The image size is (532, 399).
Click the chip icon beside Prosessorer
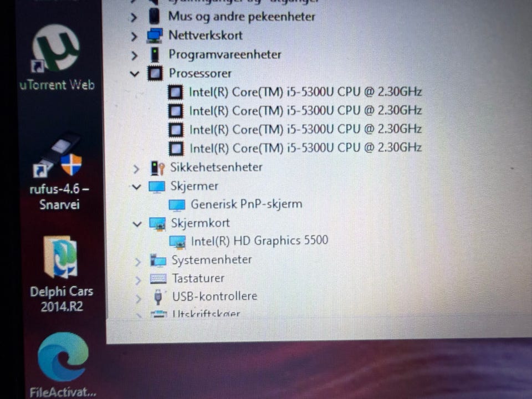coord(155,73)
